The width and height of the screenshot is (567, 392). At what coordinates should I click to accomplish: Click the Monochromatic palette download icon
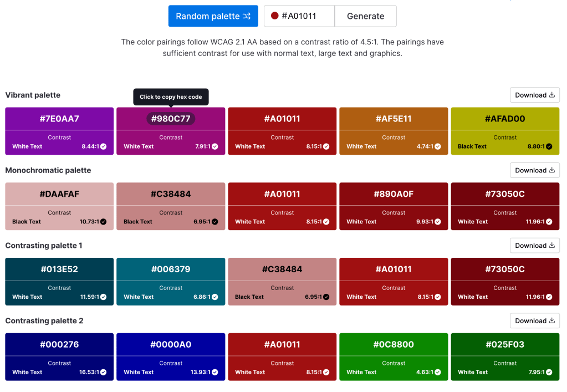(551, 170)
